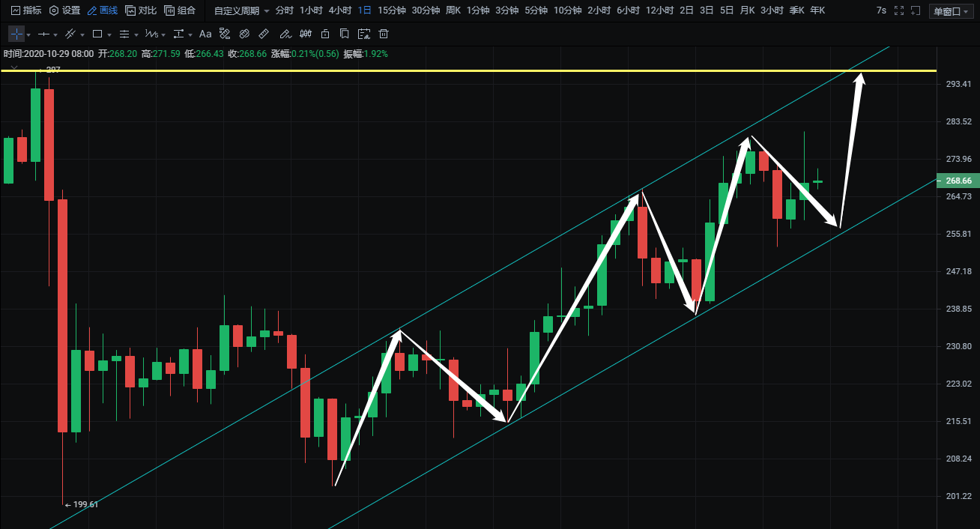The image size is (980, 529).
Task: Click the lock drawings icon
Action: click(x=324, y=34)
